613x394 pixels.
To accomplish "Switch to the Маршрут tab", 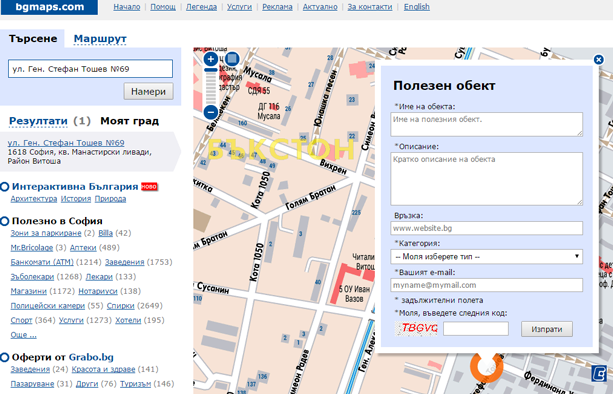I will (100, 39).
